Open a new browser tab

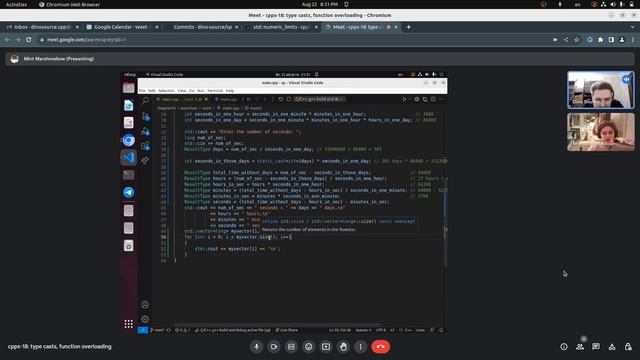[x=409, y=27]
